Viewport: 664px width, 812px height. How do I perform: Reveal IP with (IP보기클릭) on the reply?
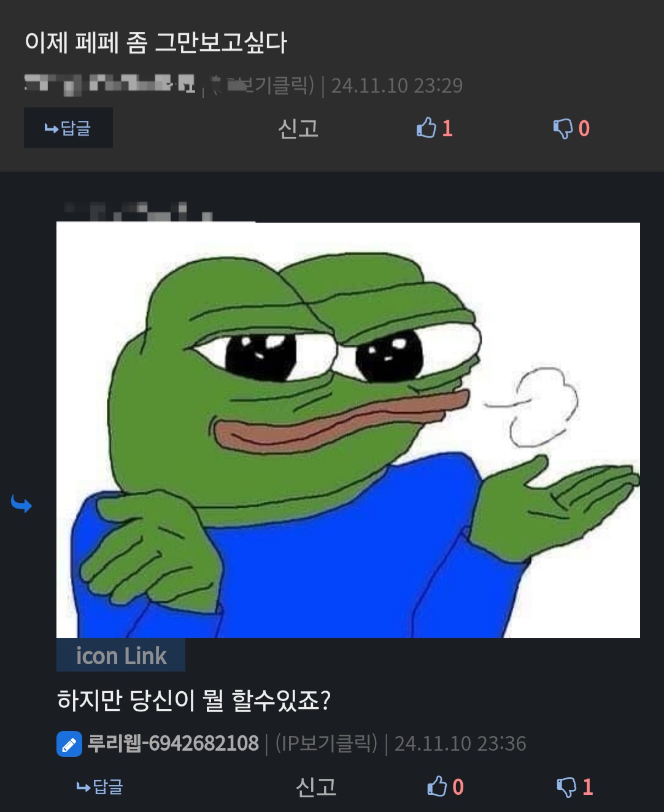pyautogui.click(x=326, y=743)
